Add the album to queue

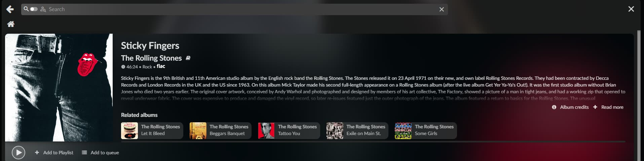[x=101, y=153]
